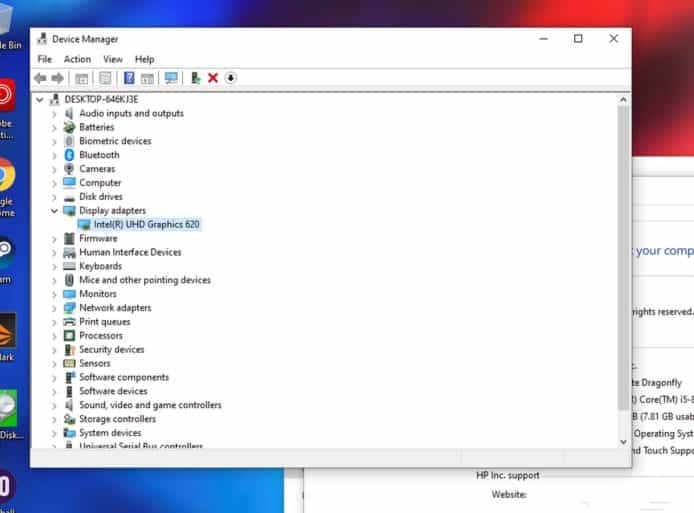The image size is (694, 513).
Task: Click the Batteries category icon
Action: (69, 127)
